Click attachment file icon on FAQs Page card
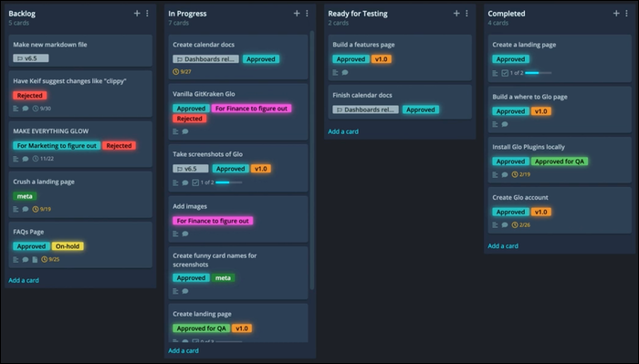 (x=35, y=259)
